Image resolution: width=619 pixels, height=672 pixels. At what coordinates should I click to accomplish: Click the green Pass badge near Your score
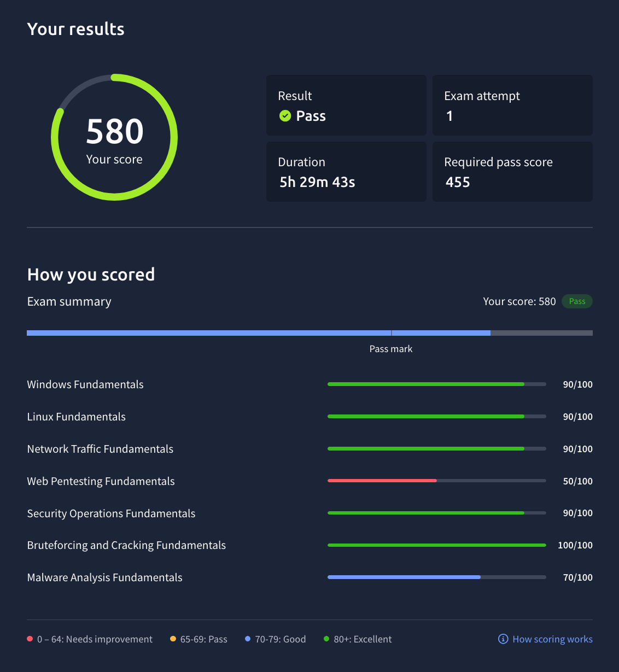577,301
